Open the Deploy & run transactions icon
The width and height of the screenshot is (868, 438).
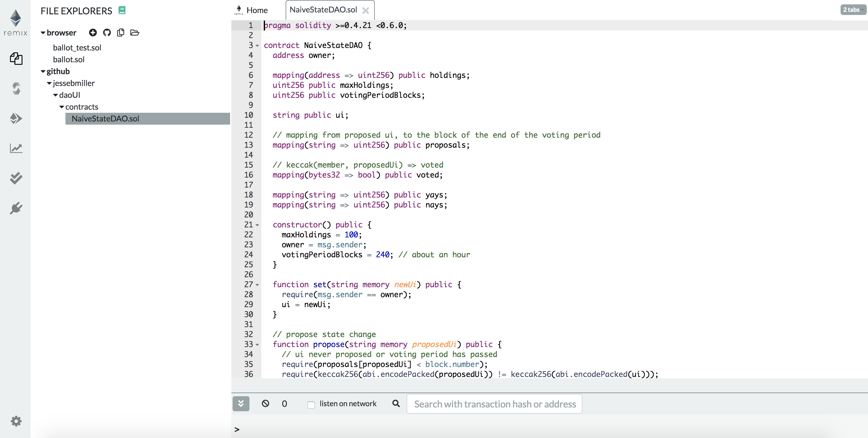pos(16,118)
